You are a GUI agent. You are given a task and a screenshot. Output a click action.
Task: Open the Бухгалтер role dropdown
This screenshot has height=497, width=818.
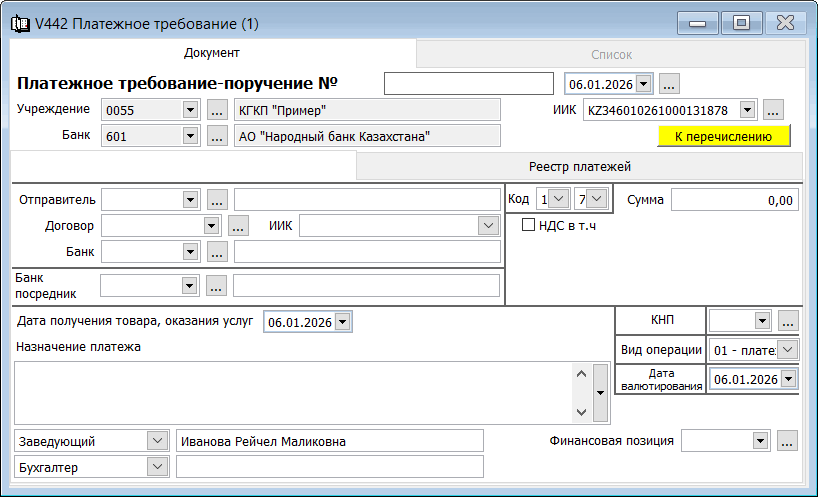point(157,467)
